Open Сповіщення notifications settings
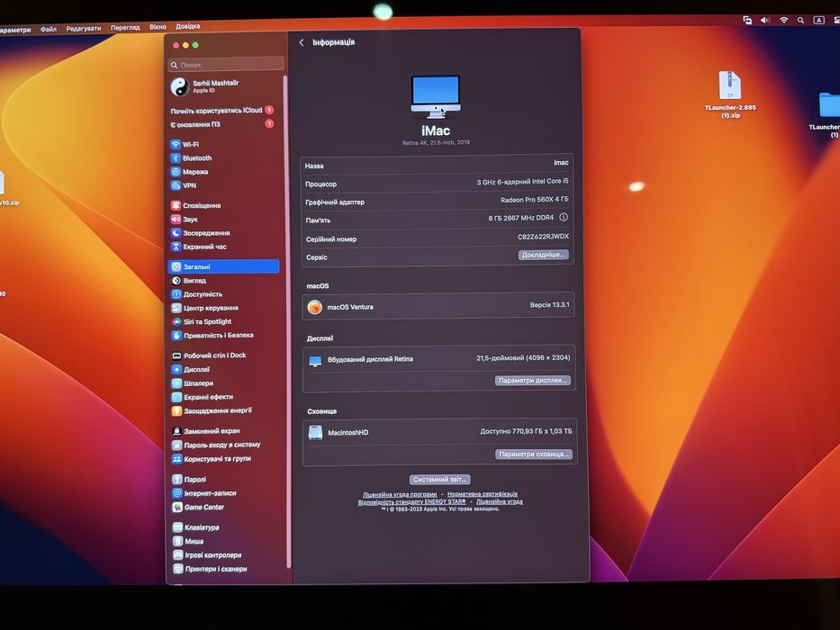The image size is (840, 630). pos(196,206)
